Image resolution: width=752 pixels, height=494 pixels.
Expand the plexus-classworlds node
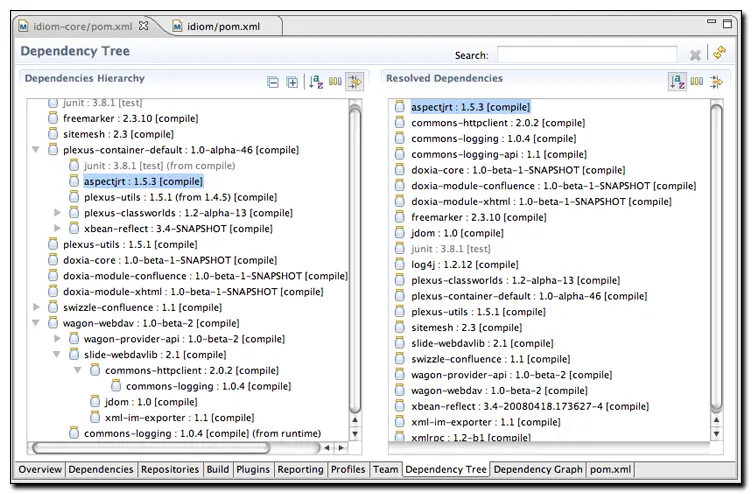[57, 212]
